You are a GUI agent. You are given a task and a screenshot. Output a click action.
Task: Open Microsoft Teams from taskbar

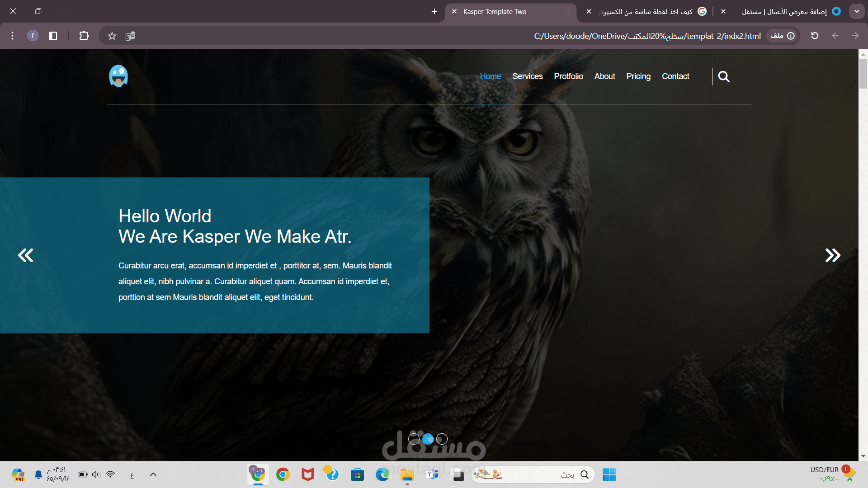433,474
